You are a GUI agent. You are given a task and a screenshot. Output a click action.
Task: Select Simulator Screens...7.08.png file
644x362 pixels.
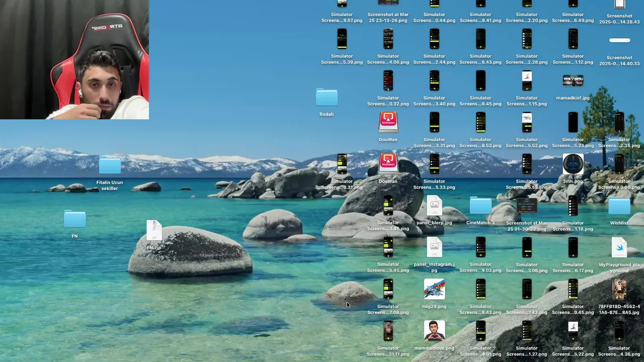click(388, 289)
